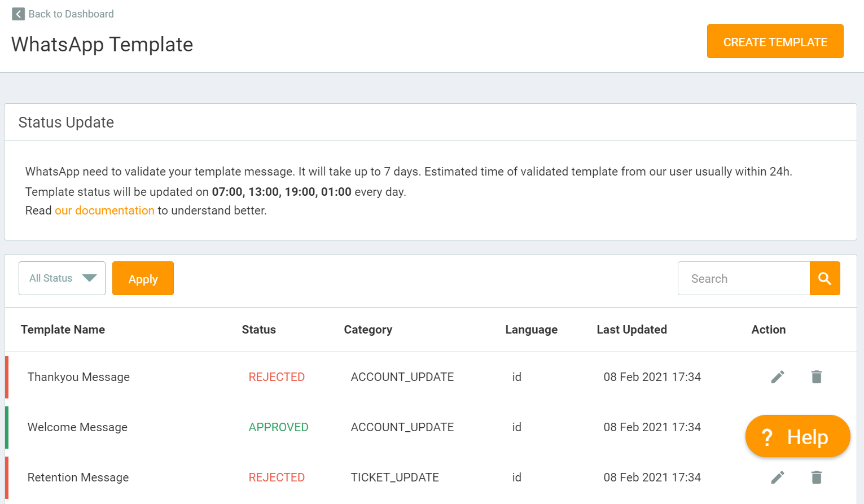The height and width of the screenshot is (504, 864).
Task: Click date cell of Thankyou Message row
Action: tap(652, 377)
